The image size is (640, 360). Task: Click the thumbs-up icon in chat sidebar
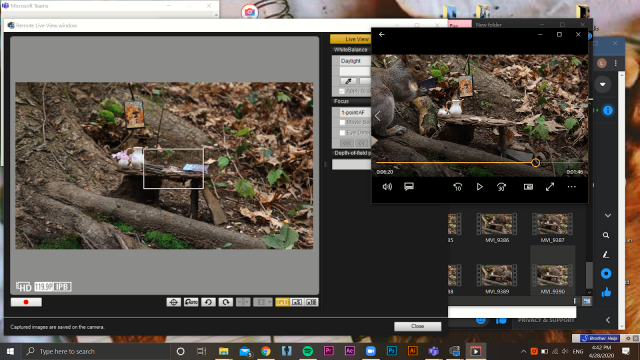pos(606,292)
